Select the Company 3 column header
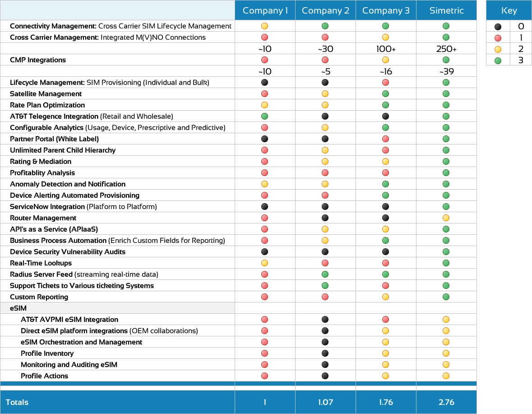Image resolution: width=532 pixels, height=414 pixels. click(386, 10)
